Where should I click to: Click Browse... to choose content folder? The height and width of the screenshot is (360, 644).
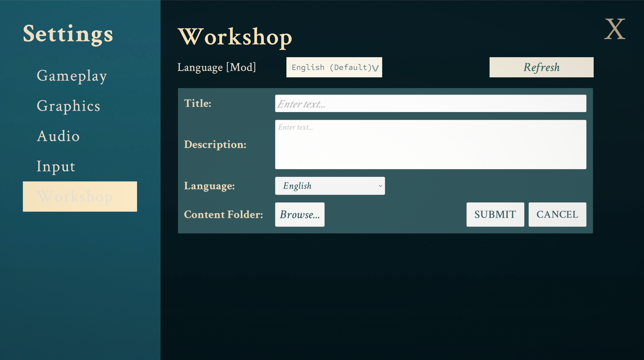point(300,215)
